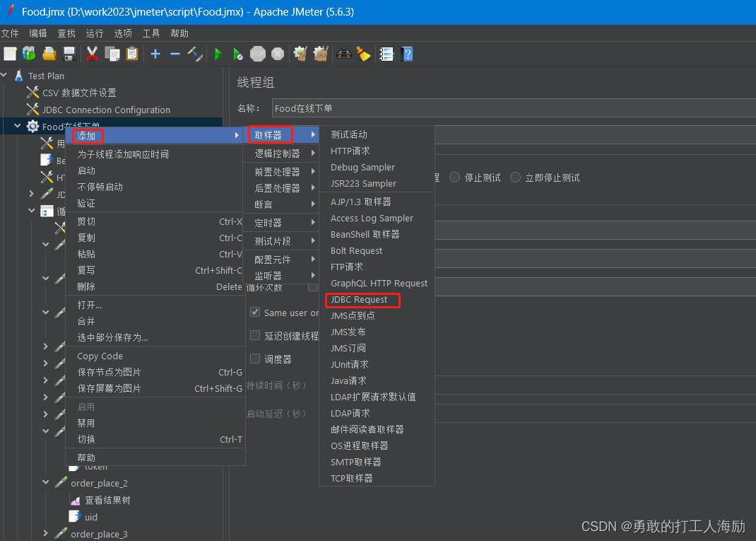The height and width of the screenshot is (541, 756).
Task: Click the 名称 input field
Action: click(x=514, y=108)
